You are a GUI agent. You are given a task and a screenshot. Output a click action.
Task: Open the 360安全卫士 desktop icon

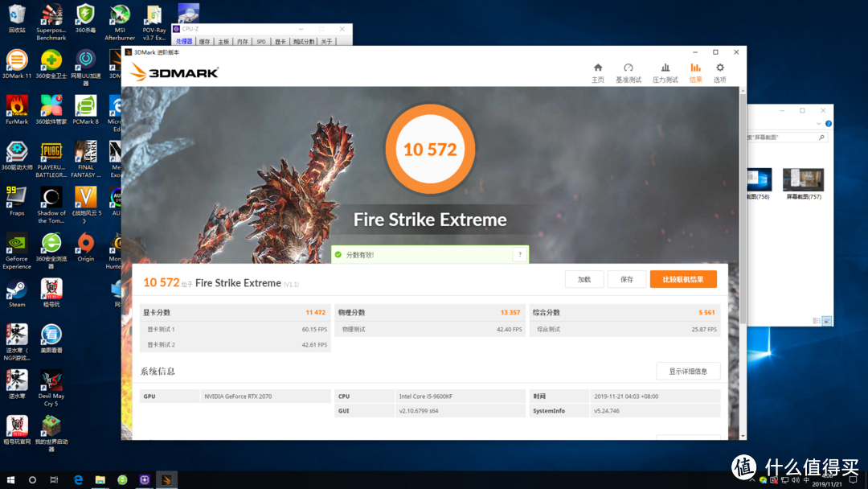51,64
